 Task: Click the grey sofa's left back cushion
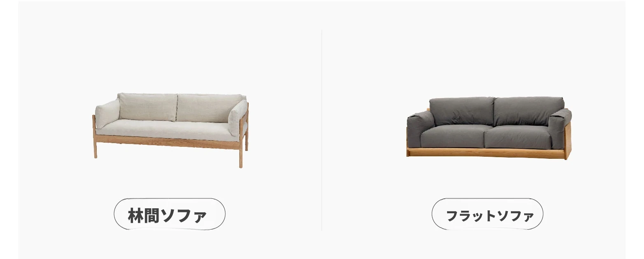pos(462,111)
